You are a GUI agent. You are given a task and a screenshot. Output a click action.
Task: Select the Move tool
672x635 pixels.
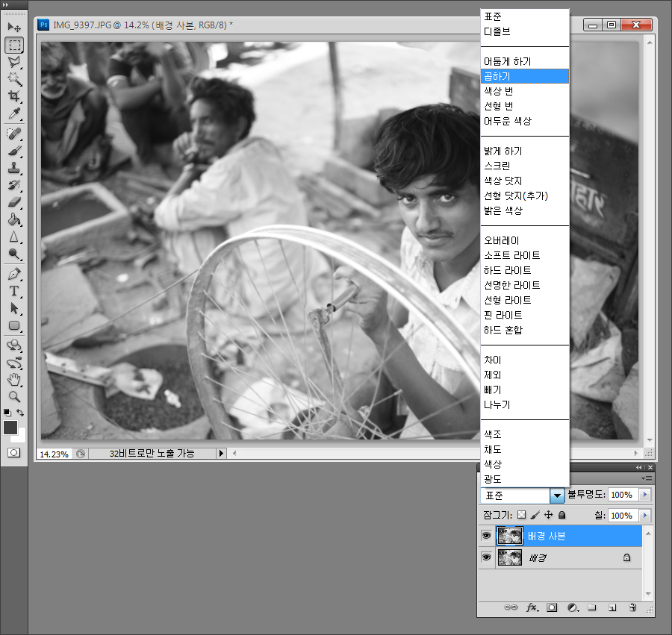pos(14,28)
